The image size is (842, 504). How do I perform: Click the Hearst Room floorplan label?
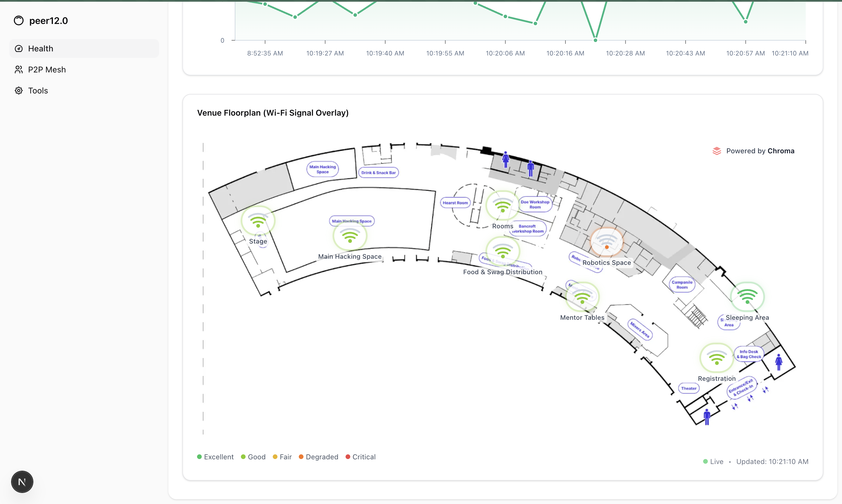[455, 203]
